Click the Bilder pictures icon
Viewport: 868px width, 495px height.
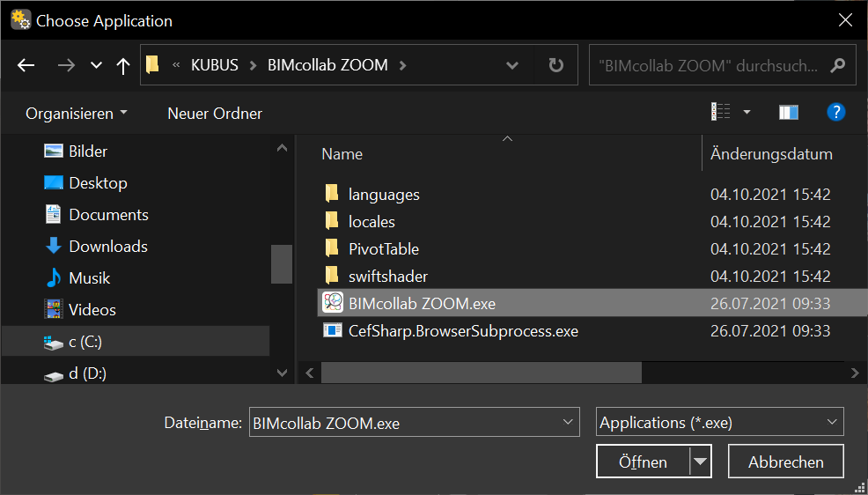point(53,151)
